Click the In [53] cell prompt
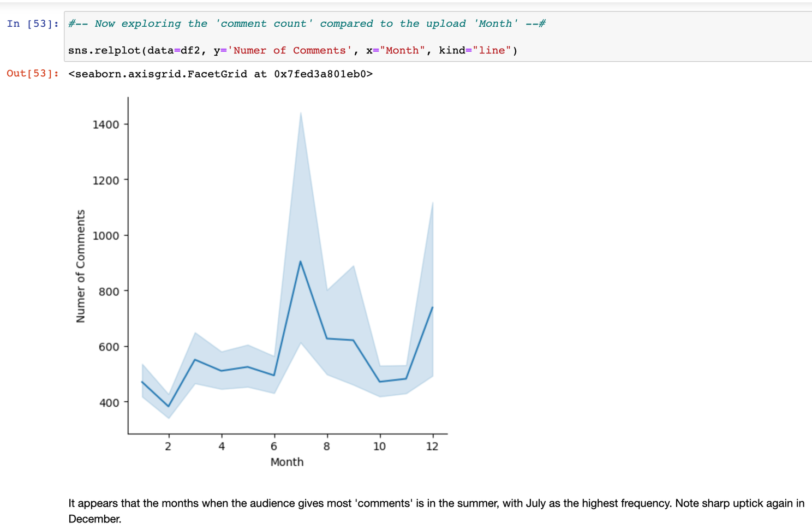 click(x=32, y=23)
